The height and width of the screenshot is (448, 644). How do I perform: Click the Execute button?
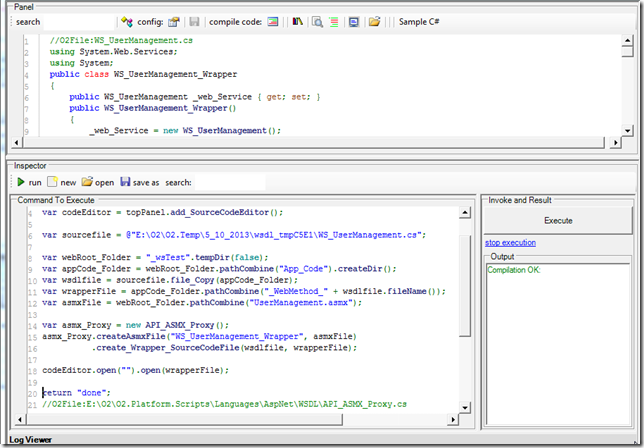coord(558,221)
